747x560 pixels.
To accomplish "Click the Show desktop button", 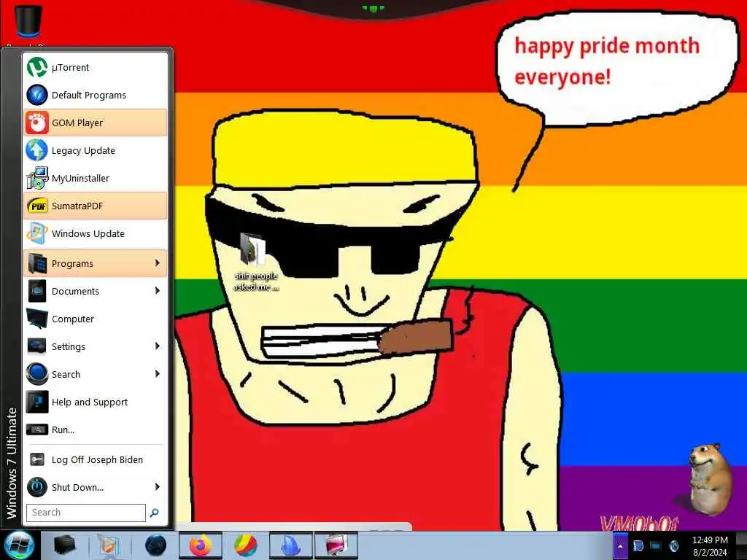I will [741, 545].
